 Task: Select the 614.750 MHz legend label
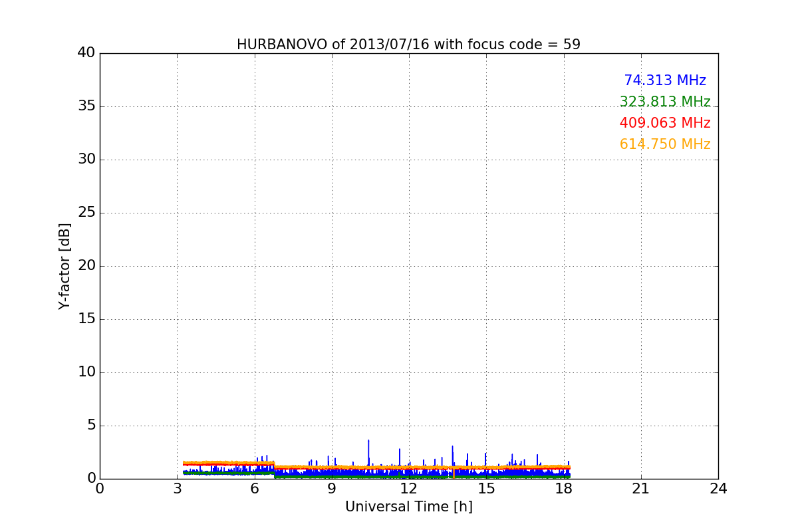(665, 144)
